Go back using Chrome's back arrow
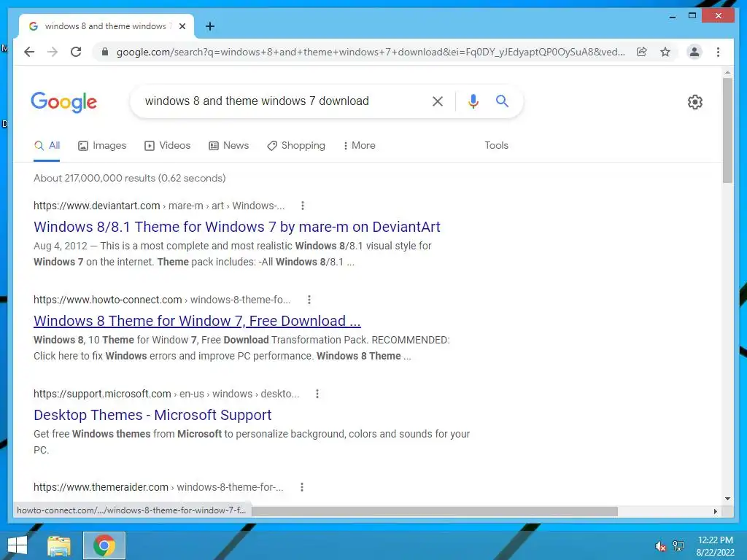The width and height of the screenshot is (747, 560). 29,52
